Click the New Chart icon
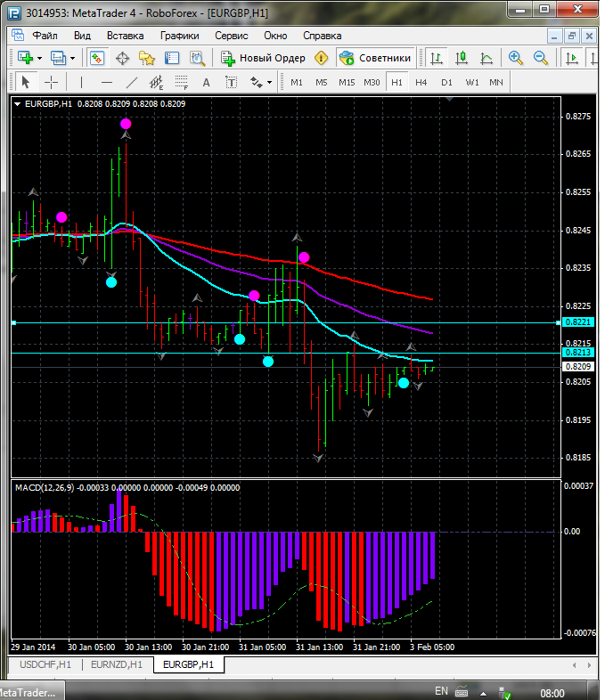 pyautogui.click(x=25, y=58)
